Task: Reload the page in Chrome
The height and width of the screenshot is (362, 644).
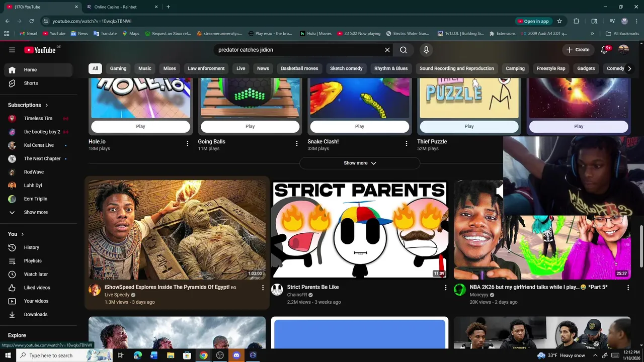Action: click(x=31, y=21)
